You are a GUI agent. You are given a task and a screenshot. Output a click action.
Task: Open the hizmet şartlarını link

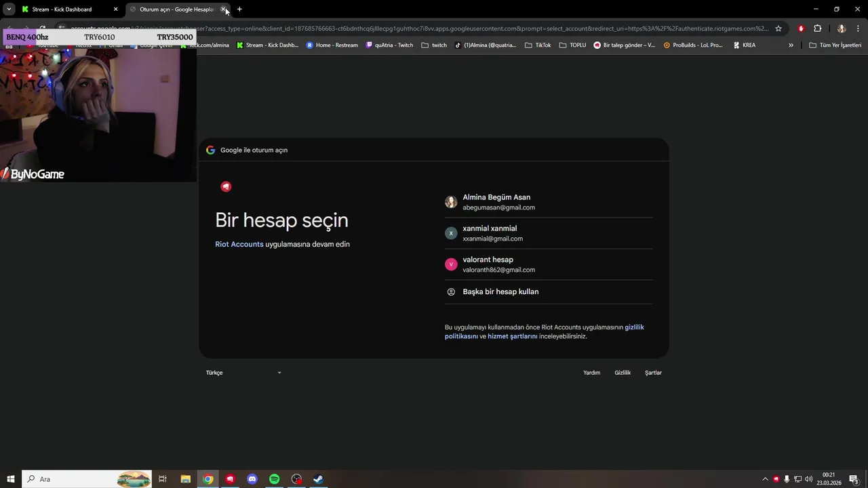click(x=513, y=336)
